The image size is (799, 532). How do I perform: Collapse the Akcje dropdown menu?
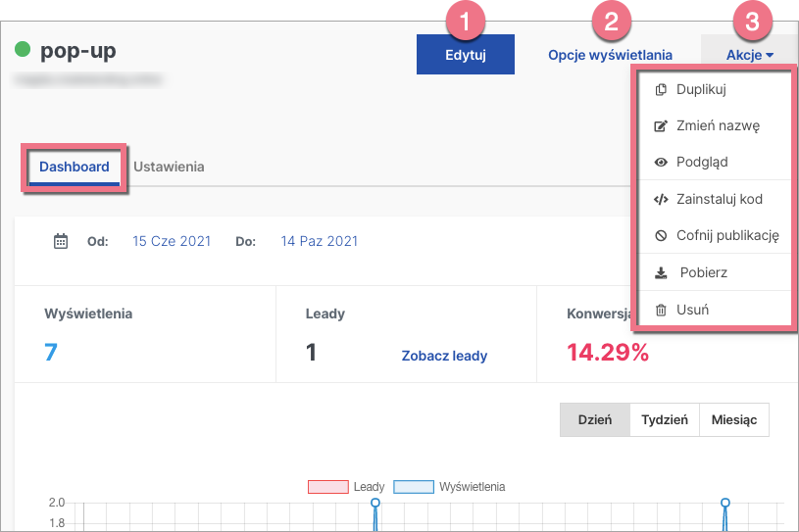tap(749, 55)
